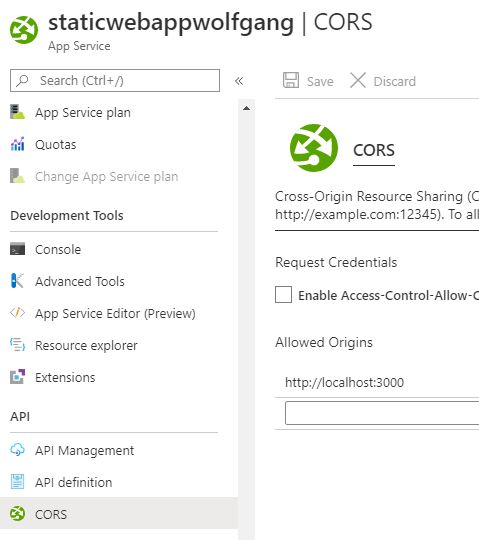The height and width of the screenshot is (540, 479).
Task: Click the Discard X icon
Action: pos(358,81)
